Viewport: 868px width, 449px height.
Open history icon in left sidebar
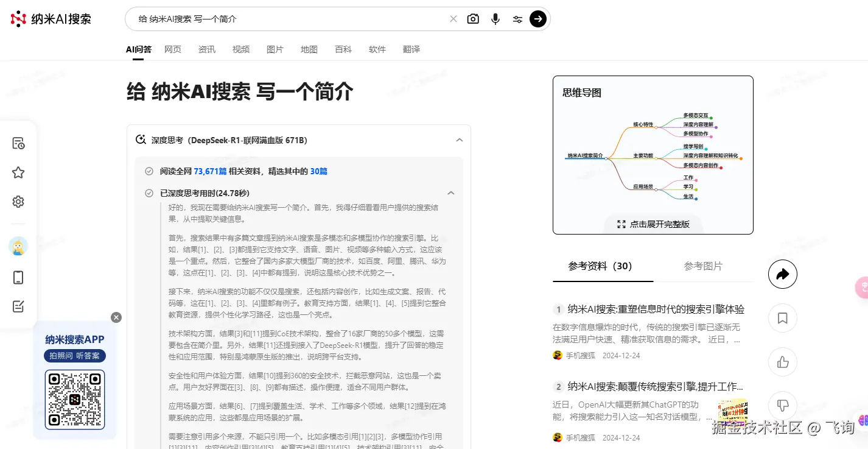coord(18,143)
